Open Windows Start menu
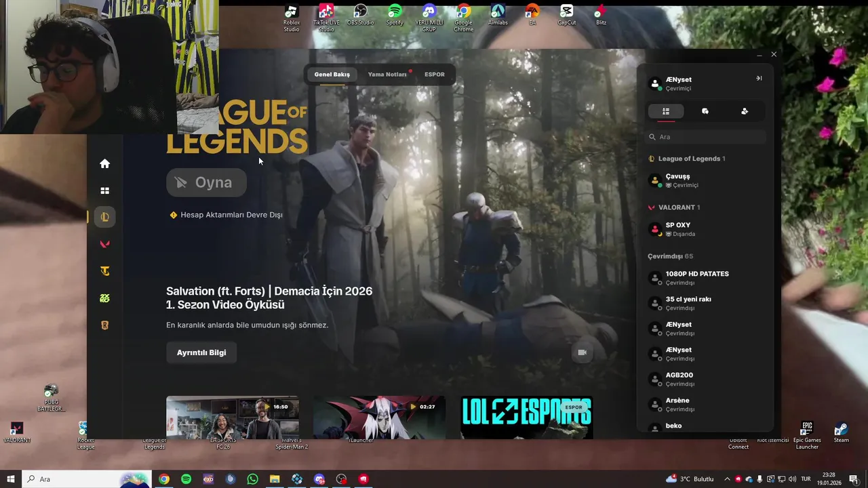Viewport: 868px width, 488px height. pyautogui.click(x=11, y=479)
